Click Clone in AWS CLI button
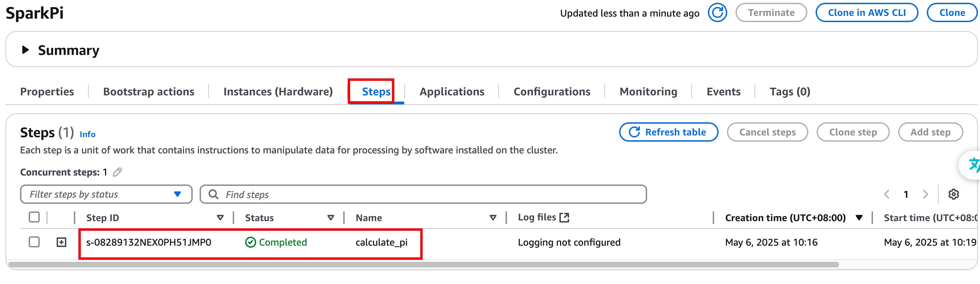The image size is (980, 284). [x=867, y=12]
